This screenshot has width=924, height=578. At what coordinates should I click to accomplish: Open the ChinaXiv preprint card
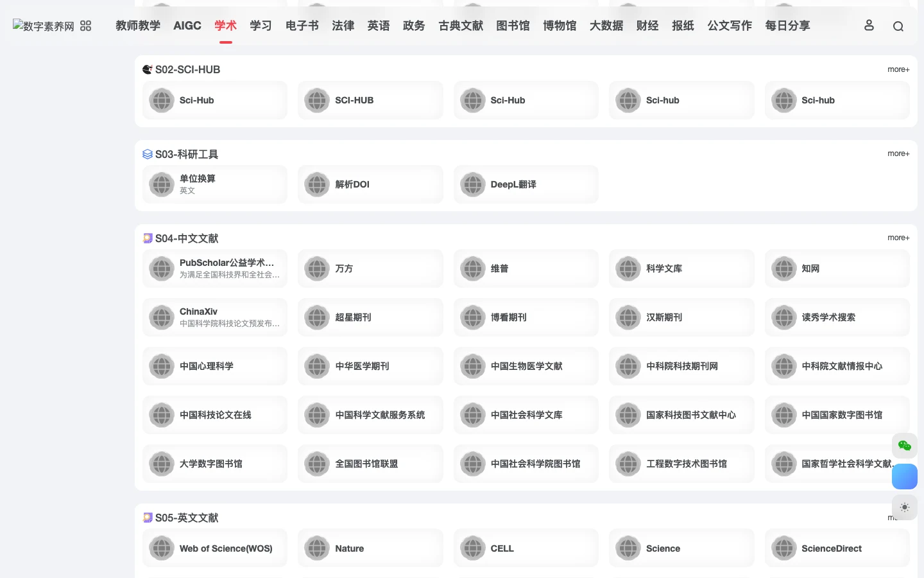(x=215, y=317)
